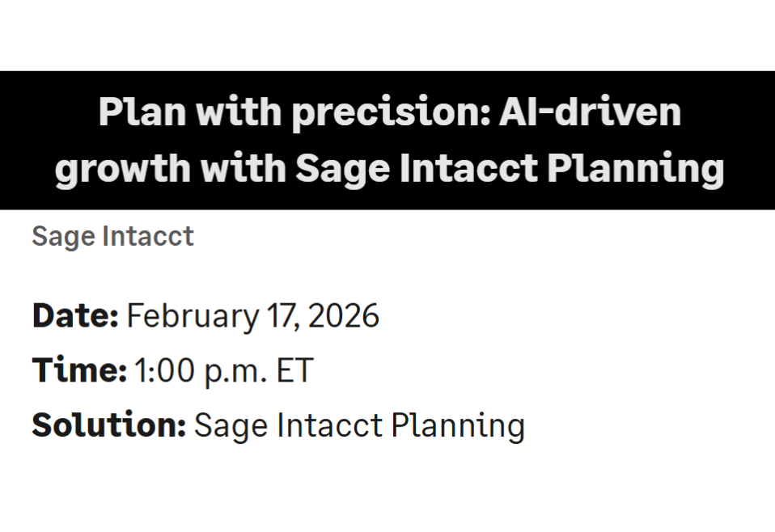Click the headline line "Plan with precision: AI-driven"
The image size is (775, 532).
(389, 112)
